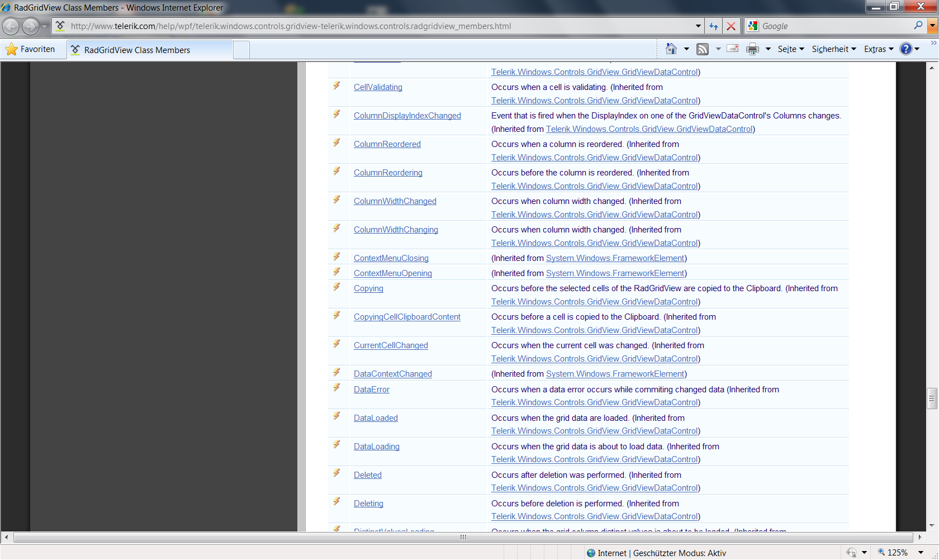Open the ColumnWidthChanging event link
The height and width of the screenshot is (560, 939).
(396, 230)
